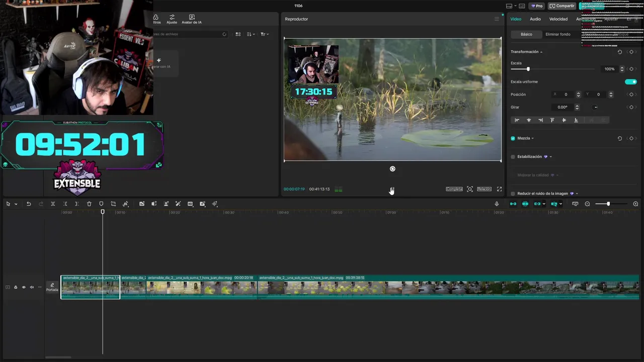Mute the main track audio
This screenshot has width=644, height=362.
32,287
